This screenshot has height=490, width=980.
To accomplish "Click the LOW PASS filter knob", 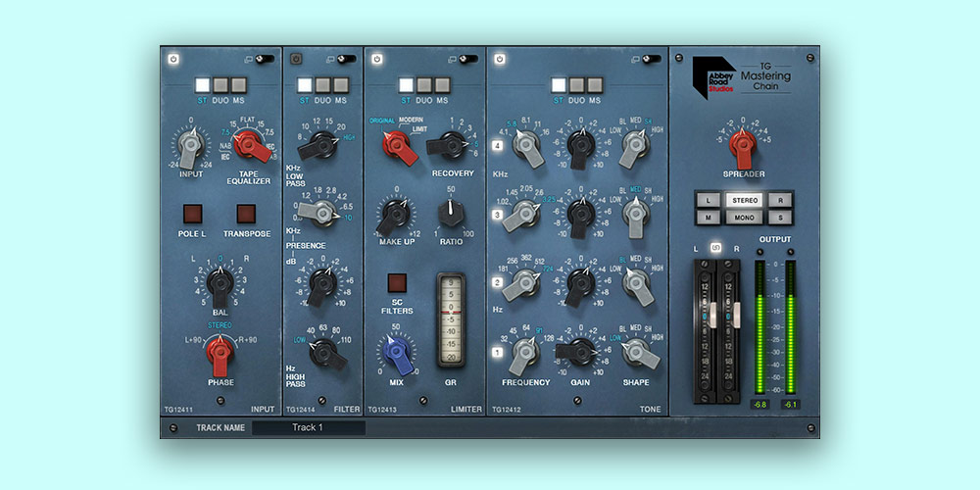I will coord(321,146).
